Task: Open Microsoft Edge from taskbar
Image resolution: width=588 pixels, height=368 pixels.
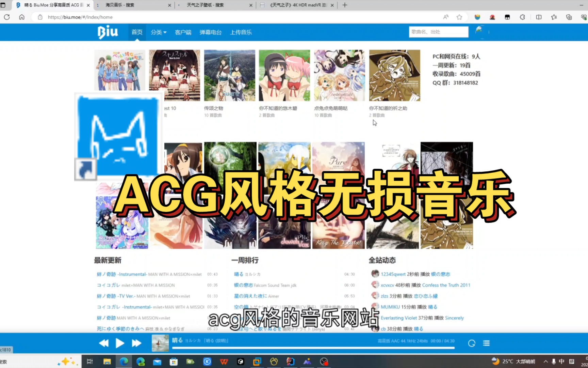Action: click(124, 362)
